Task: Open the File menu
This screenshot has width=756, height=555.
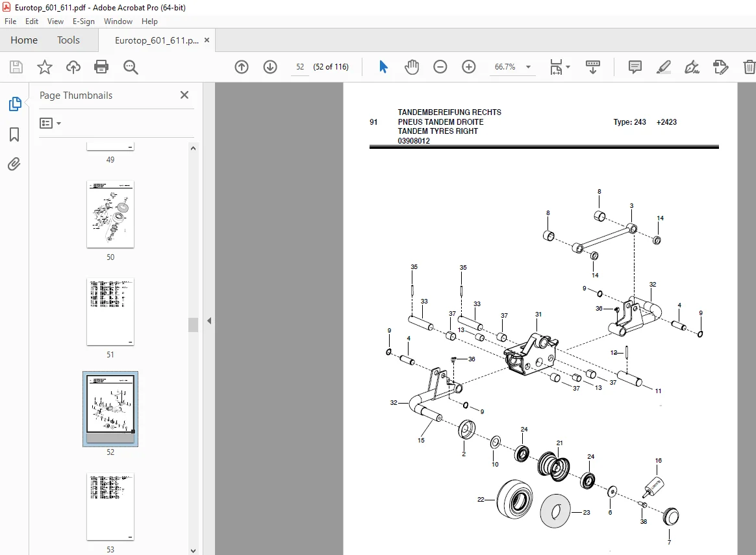Action: tap(10, 21)
